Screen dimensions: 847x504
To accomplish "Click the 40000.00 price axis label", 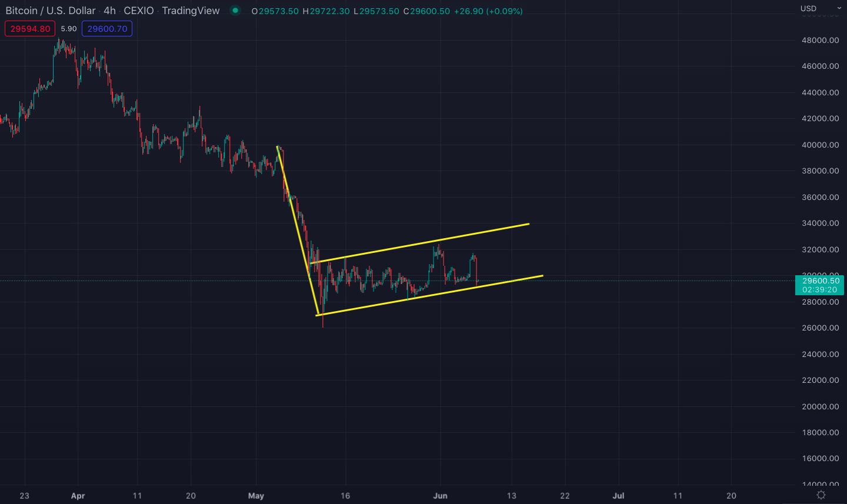I will tap(820, 145).
